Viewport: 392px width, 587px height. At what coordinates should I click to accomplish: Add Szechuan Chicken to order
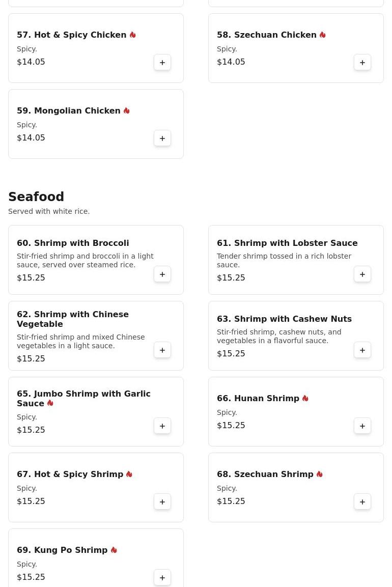coord(362,63)
